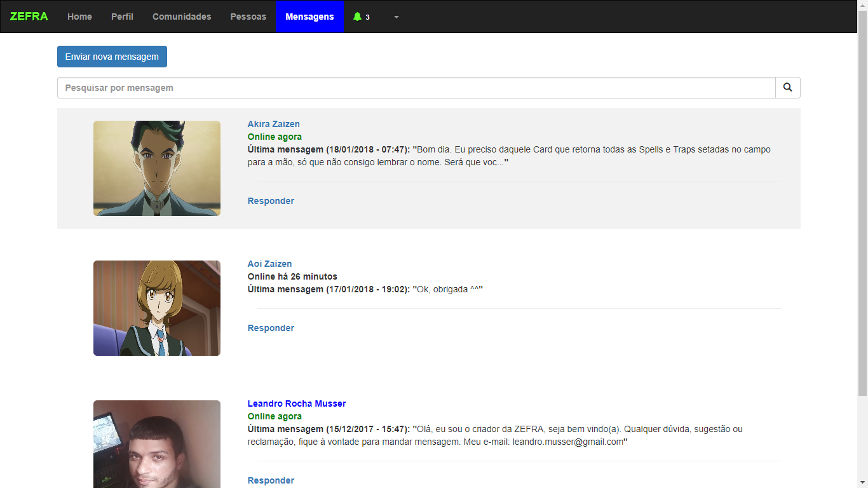
Task: Switch to the Perfil section
Action: 122,17
